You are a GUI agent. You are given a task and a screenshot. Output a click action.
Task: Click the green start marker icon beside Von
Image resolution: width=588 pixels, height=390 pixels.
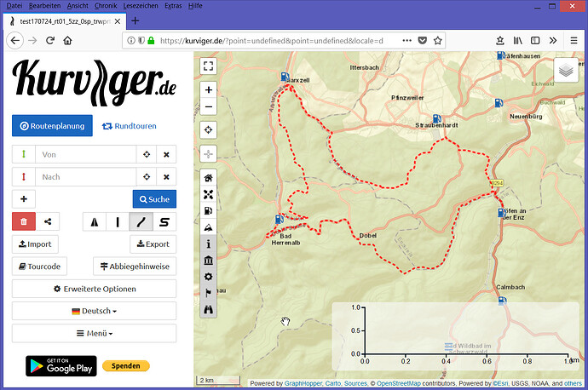click(24, 154)
